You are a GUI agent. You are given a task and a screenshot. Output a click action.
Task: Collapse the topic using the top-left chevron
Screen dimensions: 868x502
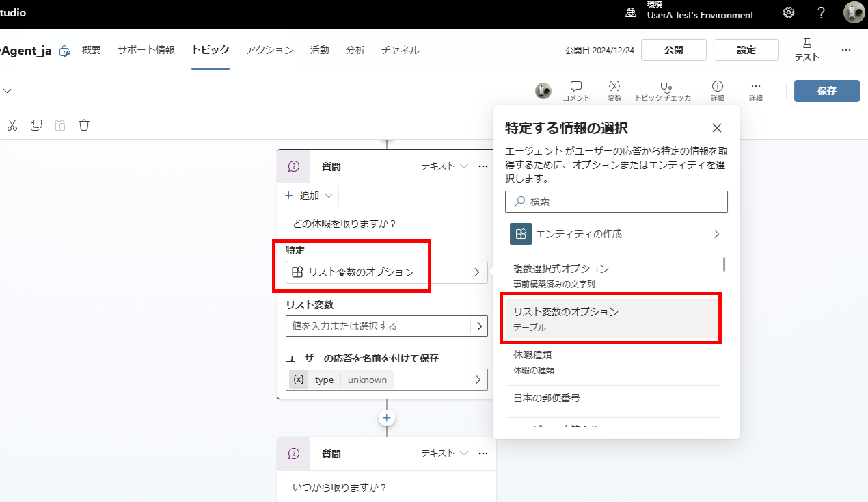[8, 90]
